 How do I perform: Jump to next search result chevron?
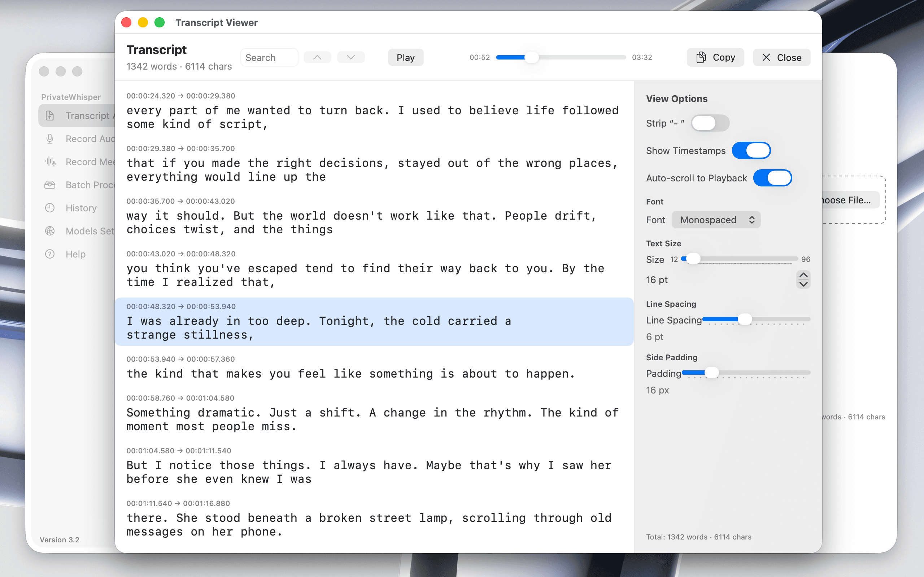[x=350, y=57]
